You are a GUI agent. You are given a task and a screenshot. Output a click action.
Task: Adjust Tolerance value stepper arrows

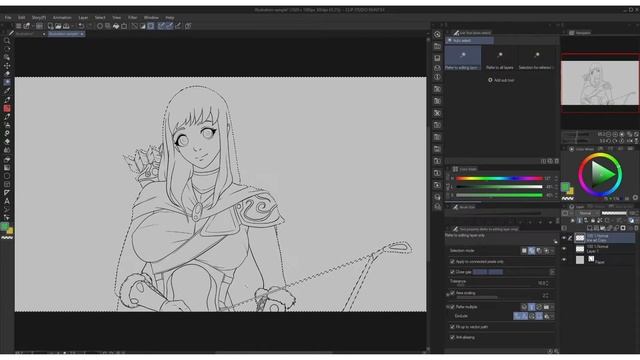pos(547,283)
